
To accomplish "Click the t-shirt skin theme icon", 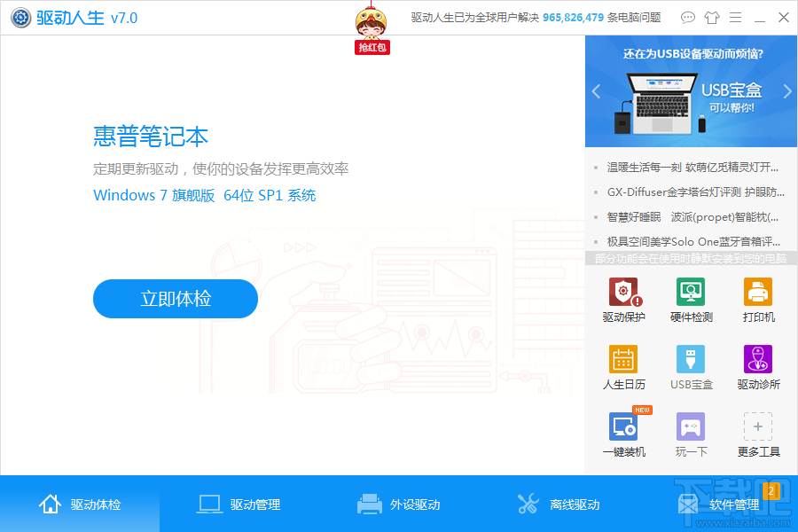I will pyautogui.click(x=712, y=17).
